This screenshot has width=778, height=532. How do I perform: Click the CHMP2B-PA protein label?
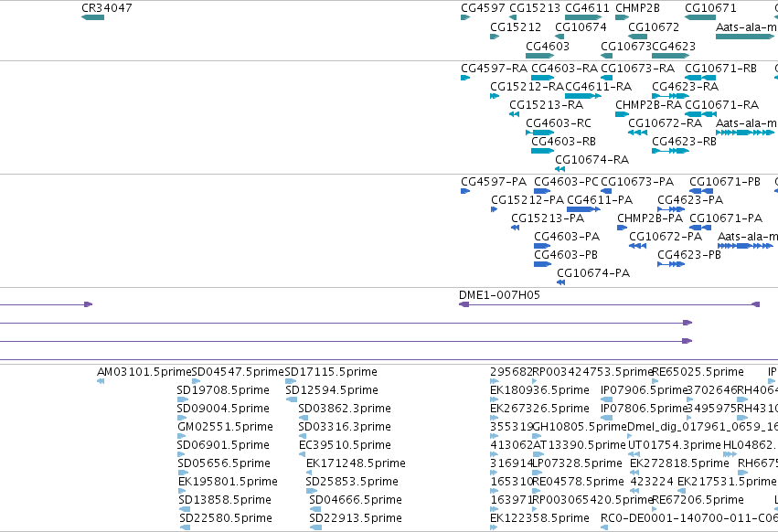(x=650, y=218)
